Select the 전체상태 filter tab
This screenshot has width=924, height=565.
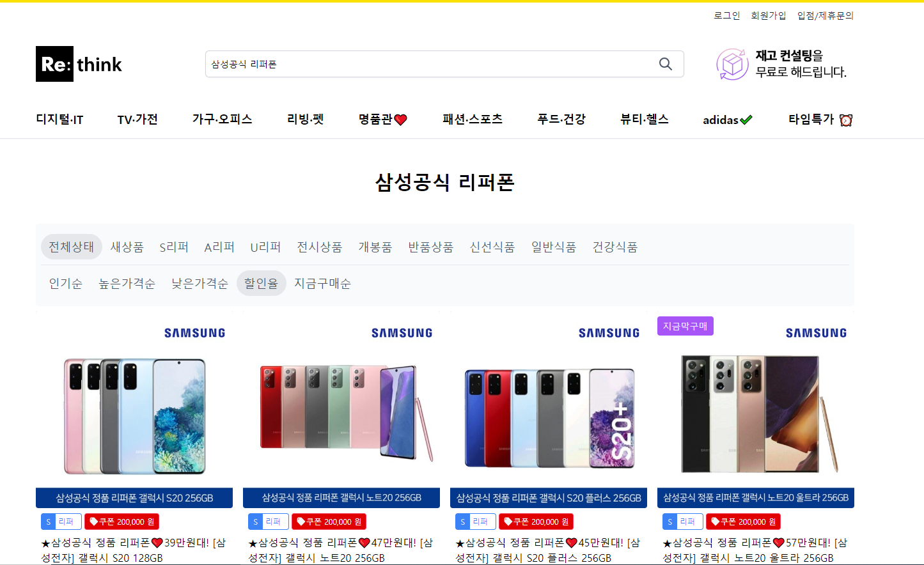71,247
